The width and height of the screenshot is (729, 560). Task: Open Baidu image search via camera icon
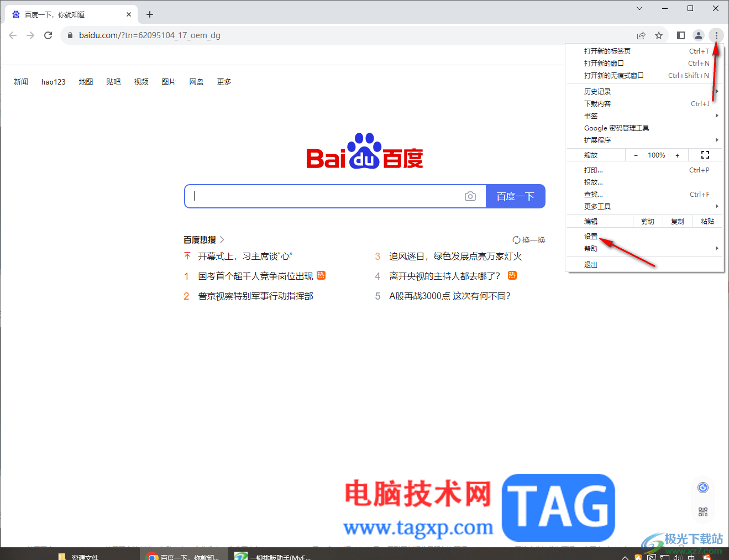pyautogui.click(x=470, y=196)
